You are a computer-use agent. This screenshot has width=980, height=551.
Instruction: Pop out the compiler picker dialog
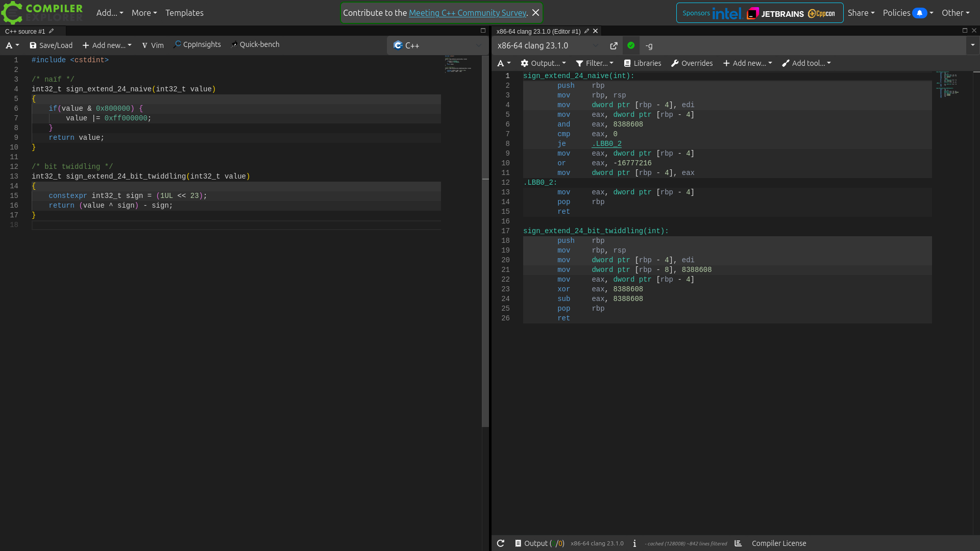614,46
